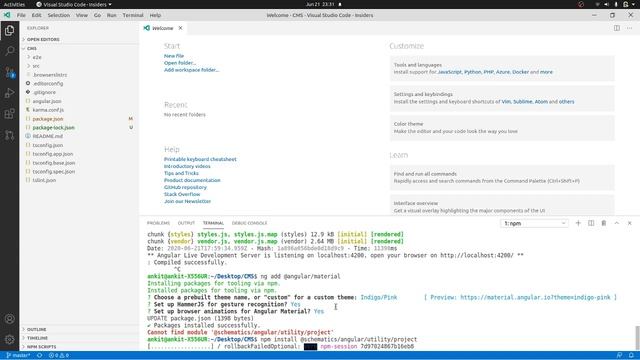Screen dimensions: 640x360
Task: Open the Extensions view
Action: tap(9, 114)
